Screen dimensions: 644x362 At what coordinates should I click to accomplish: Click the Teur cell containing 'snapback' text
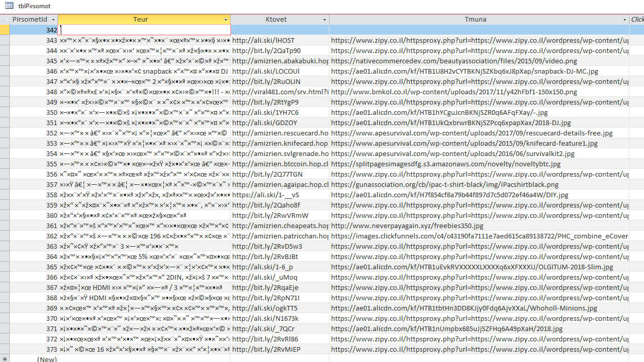click(x=144, y=71)
